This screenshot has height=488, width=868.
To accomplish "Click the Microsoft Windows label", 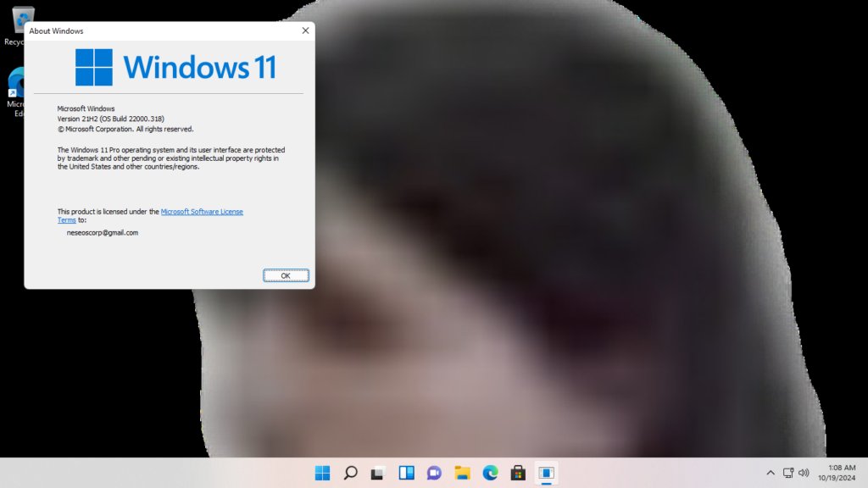I will pyautogui.click(x=86, y=109).
